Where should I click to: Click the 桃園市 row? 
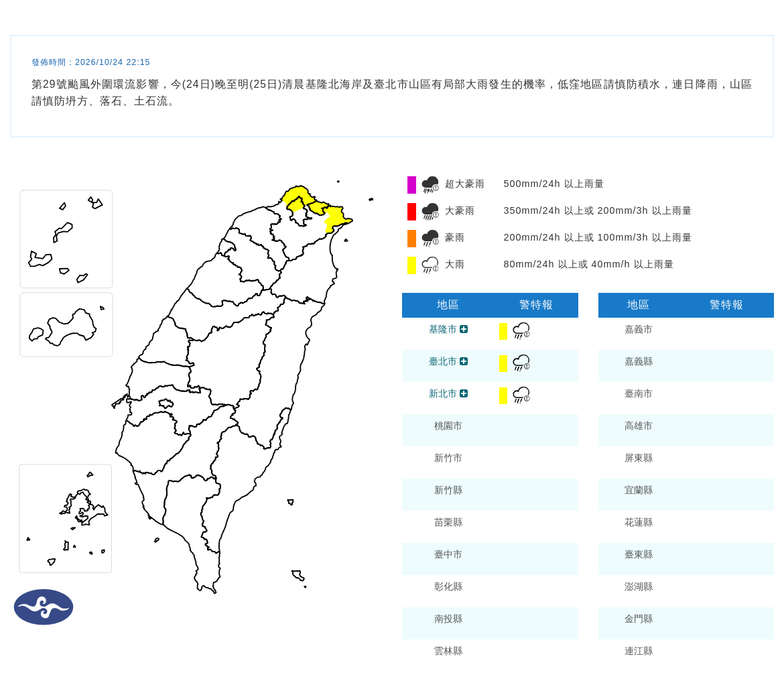tap(490, 430)
